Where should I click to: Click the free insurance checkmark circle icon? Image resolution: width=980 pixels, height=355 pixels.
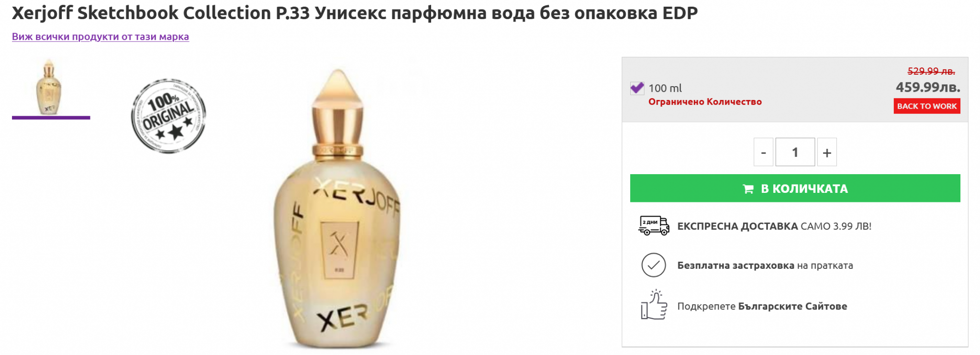point(654,265)
